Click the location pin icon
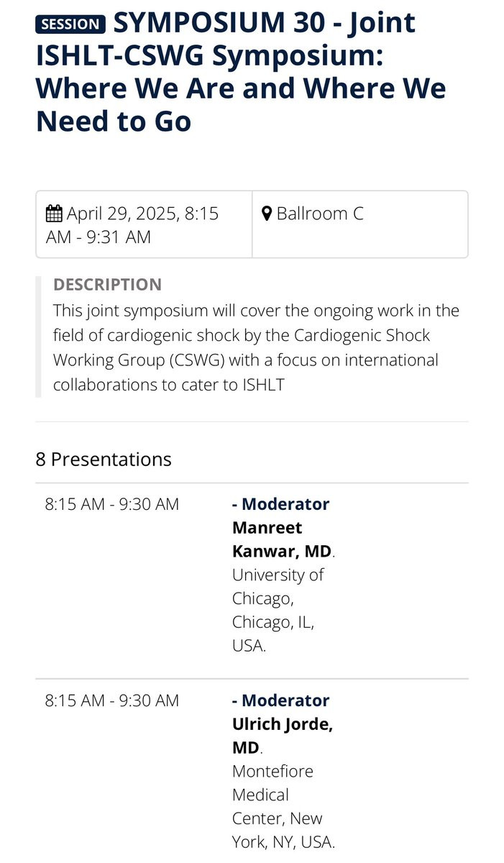The image size is (504, 863). [267, 214]
